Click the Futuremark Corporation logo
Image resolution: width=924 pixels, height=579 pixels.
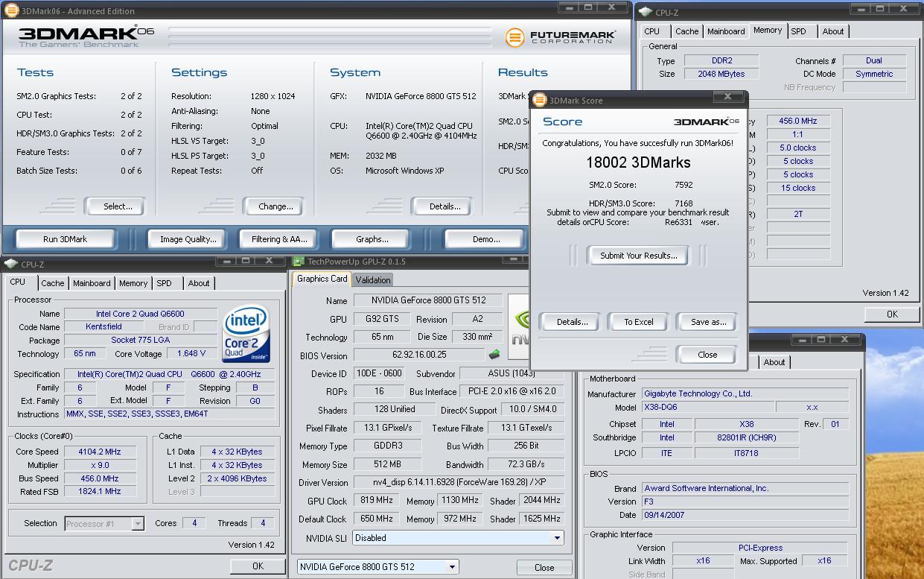click(559, 37)
